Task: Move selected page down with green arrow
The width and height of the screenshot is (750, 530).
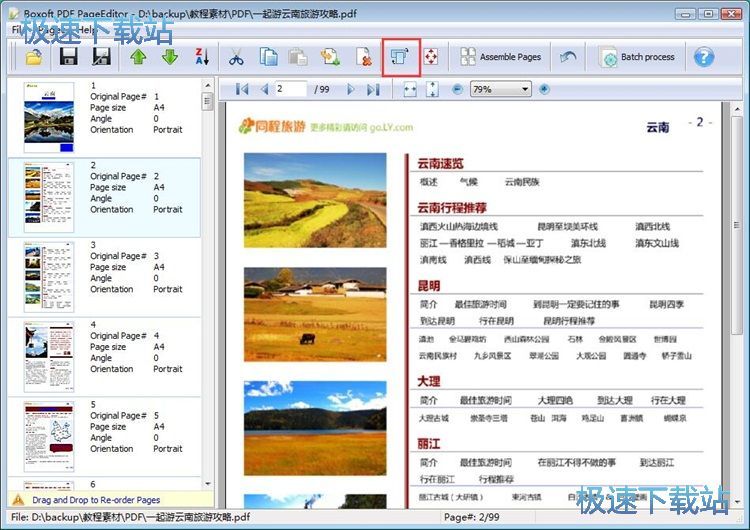Action: click(x=170, y=57)
